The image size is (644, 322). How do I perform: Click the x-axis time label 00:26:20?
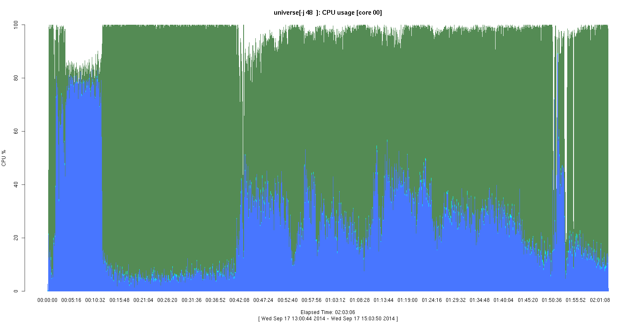pos(167,300)
